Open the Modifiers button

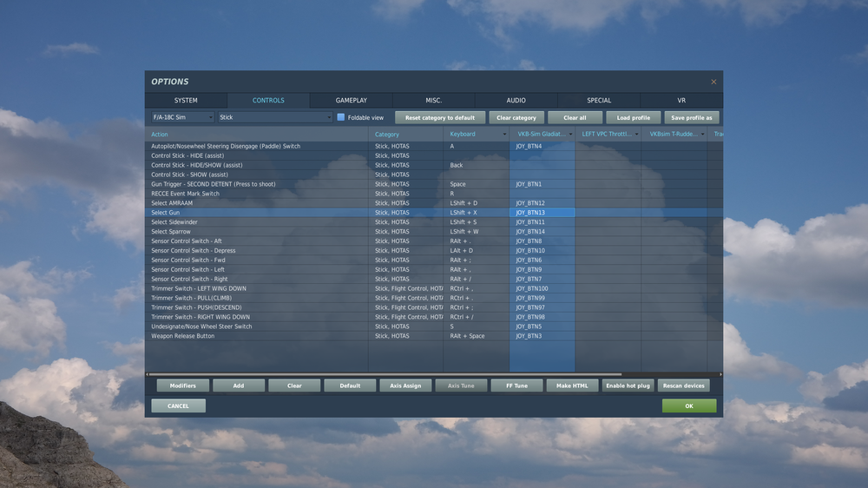pos(182,386)
